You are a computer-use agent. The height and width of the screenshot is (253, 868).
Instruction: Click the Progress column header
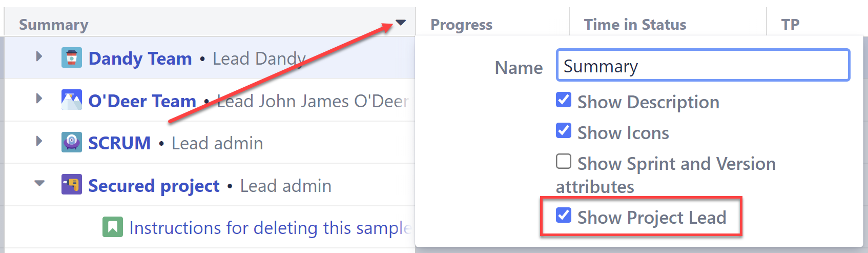[x=461, y=25]
